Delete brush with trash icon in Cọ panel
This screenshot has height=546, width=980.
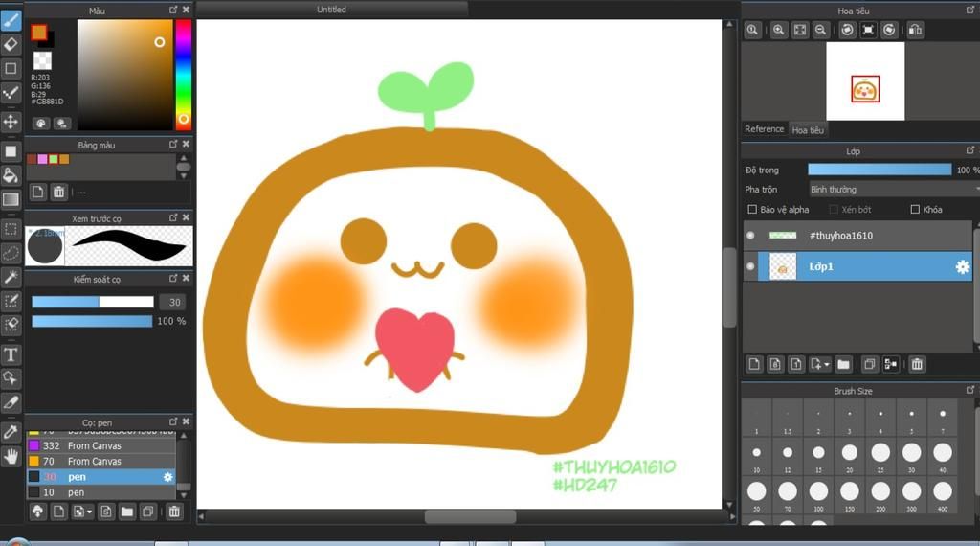click(174, 512)
